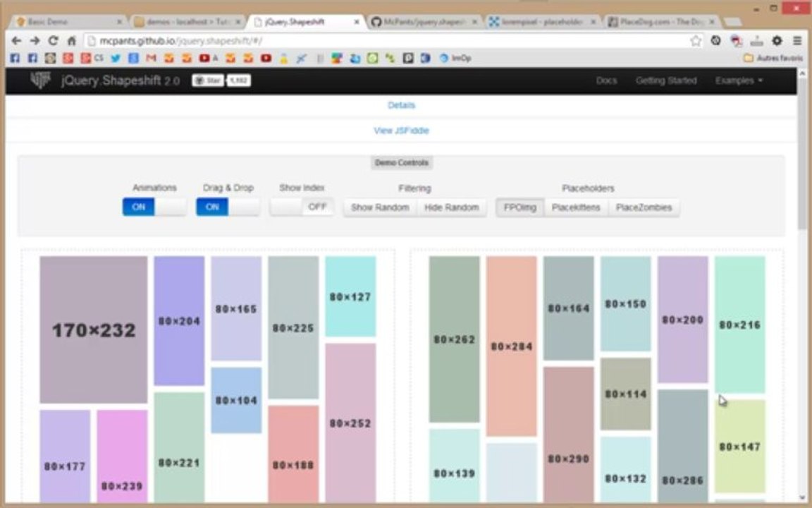Open the View JSFiddle link

point(401,131)
